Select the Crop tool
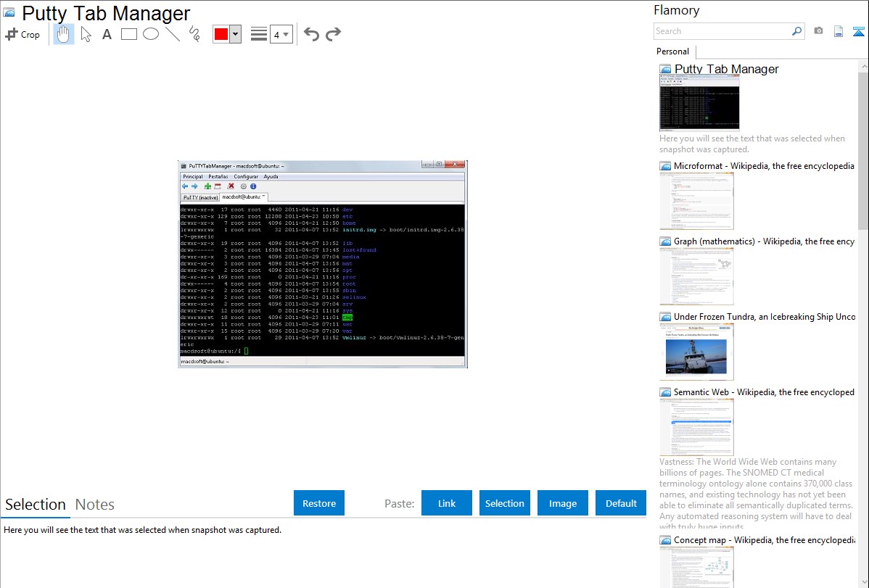Viewport: 869px width, 588px height. [x=22, y=34]
